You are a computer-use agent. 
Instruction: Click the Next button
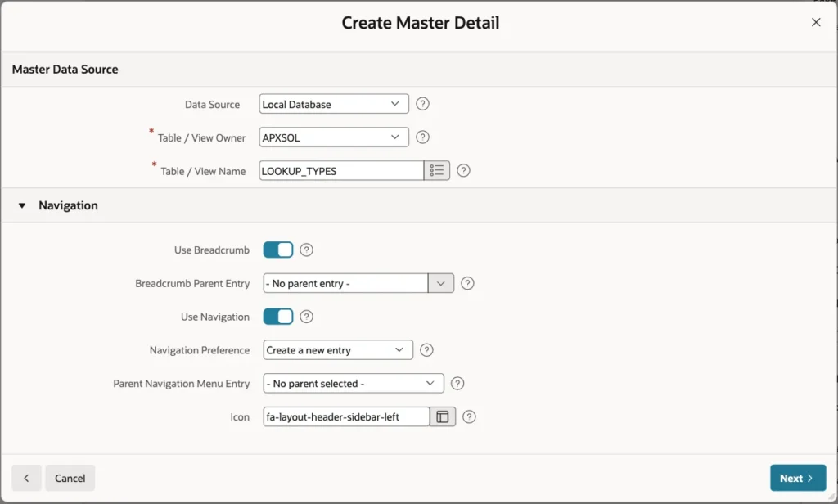tap(798, 478)
